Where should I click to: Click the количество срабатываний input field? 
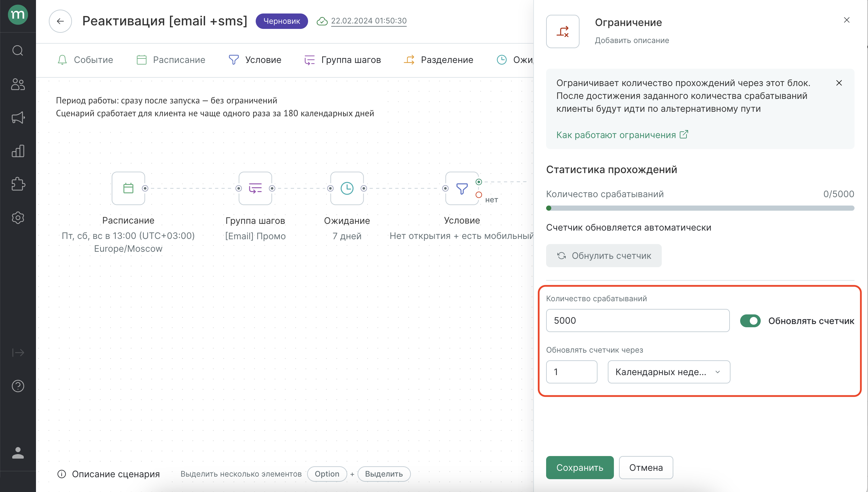click(x=637, y=321)
